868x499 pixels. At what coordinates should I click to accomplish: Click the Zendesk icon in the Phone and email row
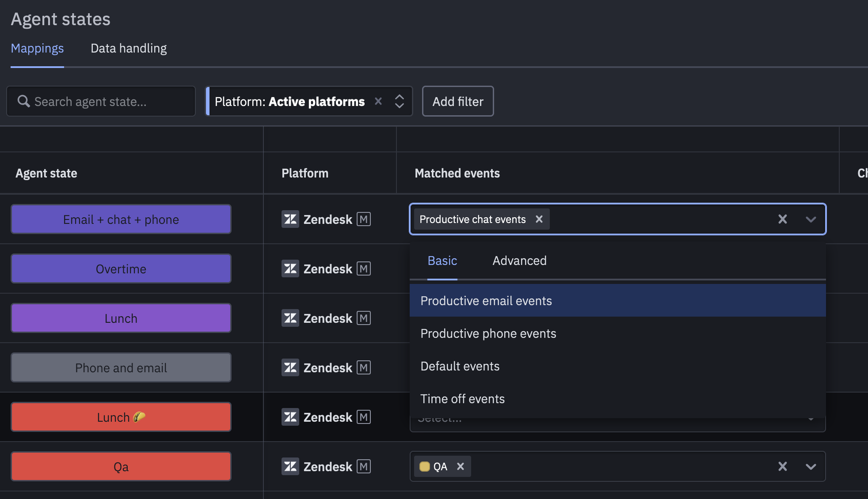click(x=290, y=367)
